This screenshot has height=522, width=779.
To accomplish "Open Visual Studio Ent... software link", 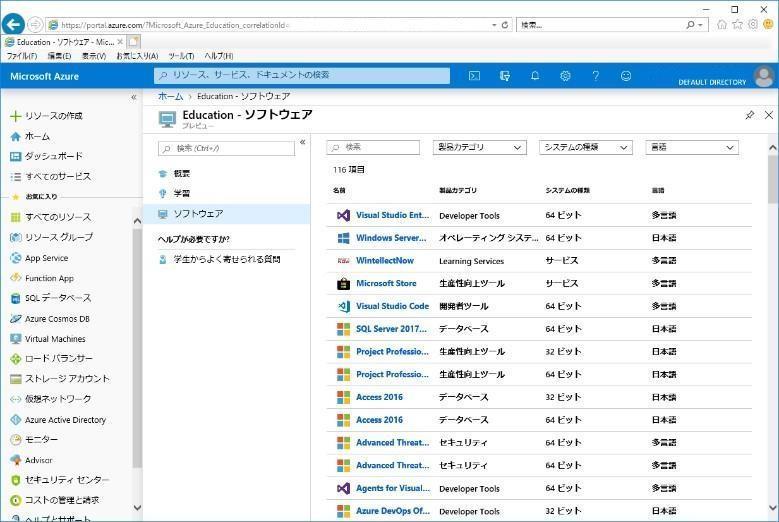I will point(392,215).
